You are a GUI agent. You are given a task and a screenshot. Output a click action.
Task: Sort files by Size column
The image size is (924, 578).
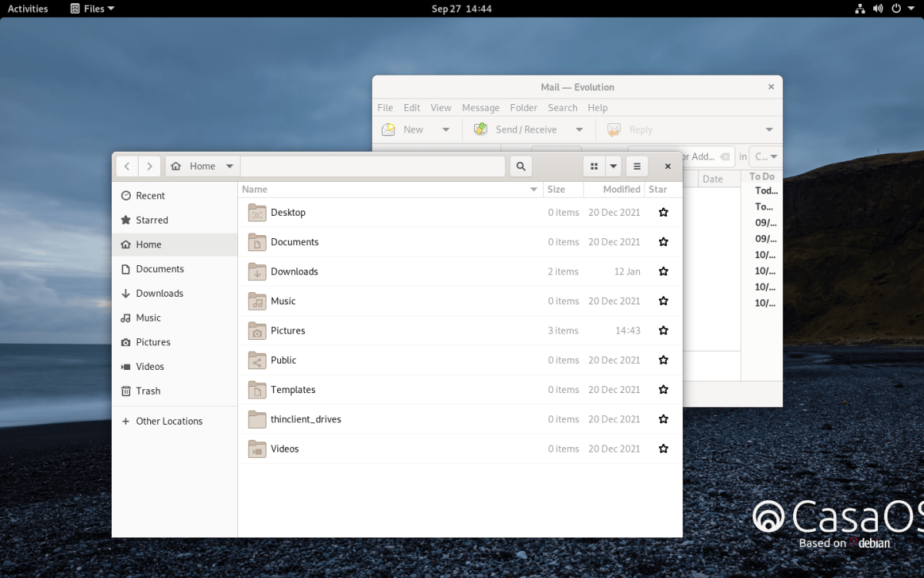(563, 190)
